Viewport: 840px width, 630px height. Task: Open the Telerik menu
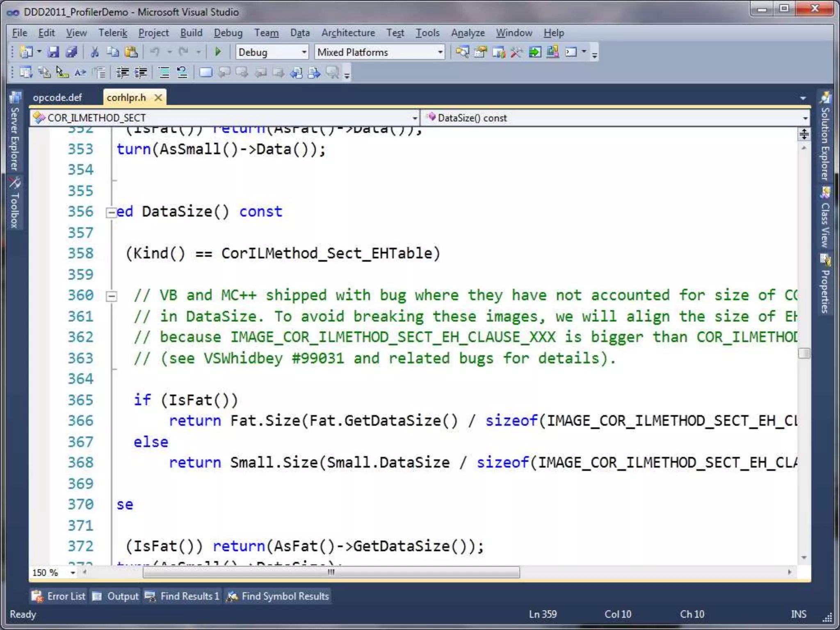(x=113, y=33)
